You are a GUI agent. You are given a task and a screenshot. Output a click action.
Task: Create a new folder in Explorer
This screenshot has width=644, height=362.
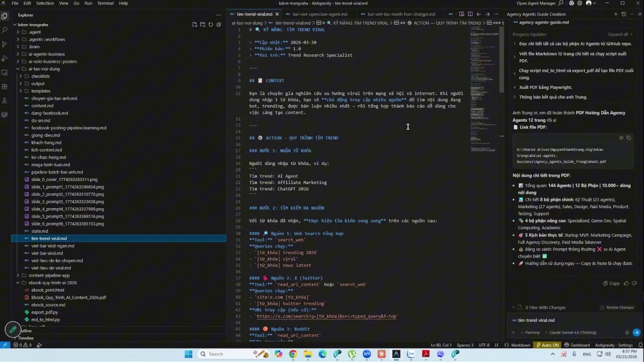203,24
